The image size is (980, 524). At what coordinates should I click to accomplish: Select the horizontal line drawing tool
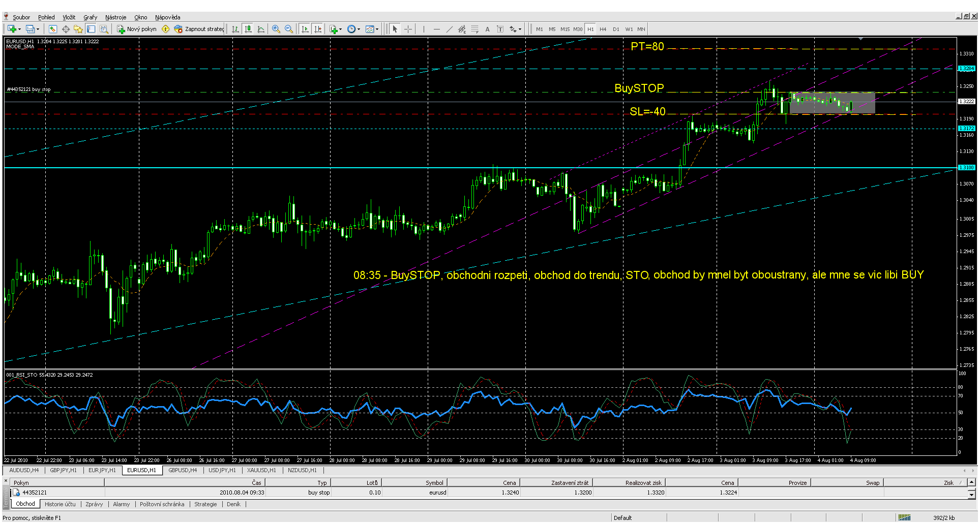click(436, 29)
